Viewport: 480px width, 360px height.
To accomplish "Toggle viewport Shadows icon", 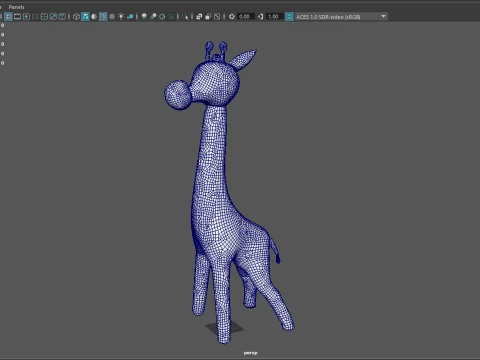I will (130, 16).
